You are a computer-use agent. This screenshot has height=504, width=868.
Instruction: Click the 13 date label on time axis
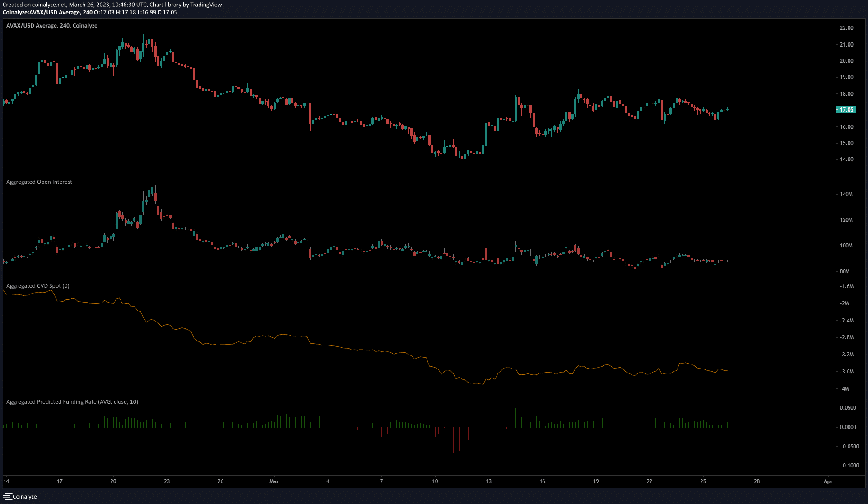click(489, 481)
